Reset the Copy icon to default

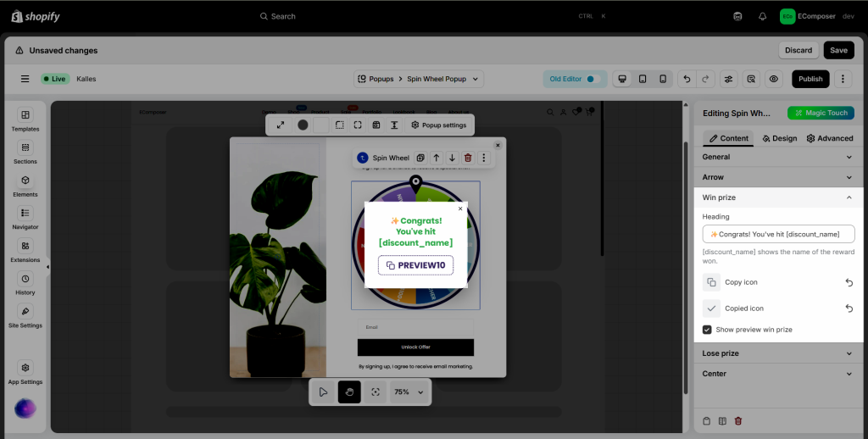click(x=849, y=282)
